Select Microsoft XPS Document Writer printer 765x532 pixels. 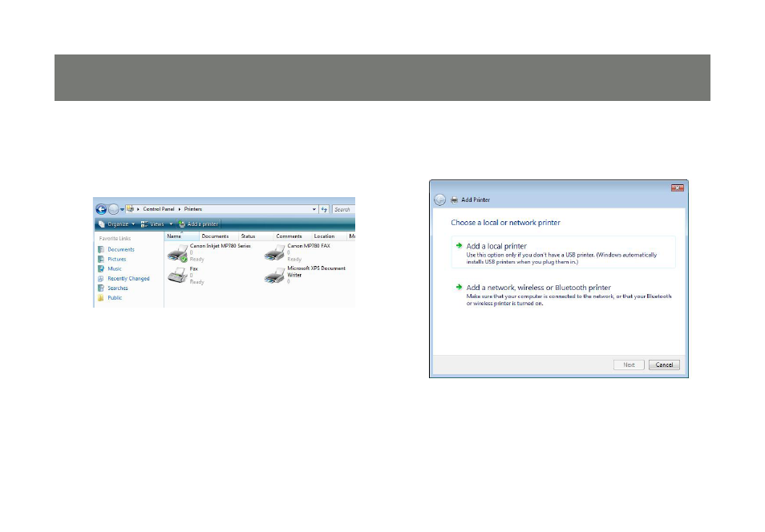point(306,275)
